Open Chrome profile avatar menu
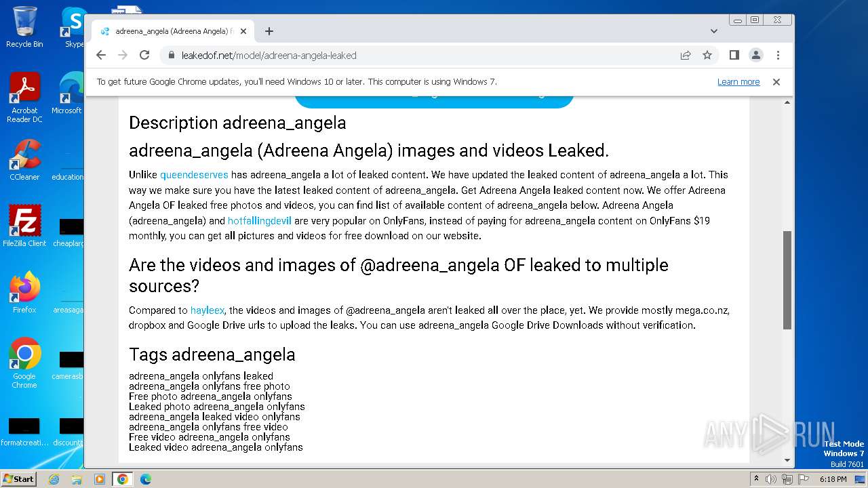 coord(755,55)
